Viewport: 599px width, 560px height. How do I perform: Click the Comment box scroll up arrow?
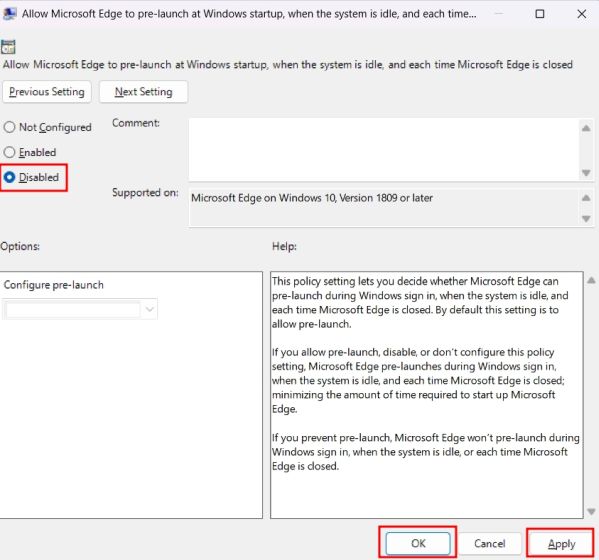586,128
